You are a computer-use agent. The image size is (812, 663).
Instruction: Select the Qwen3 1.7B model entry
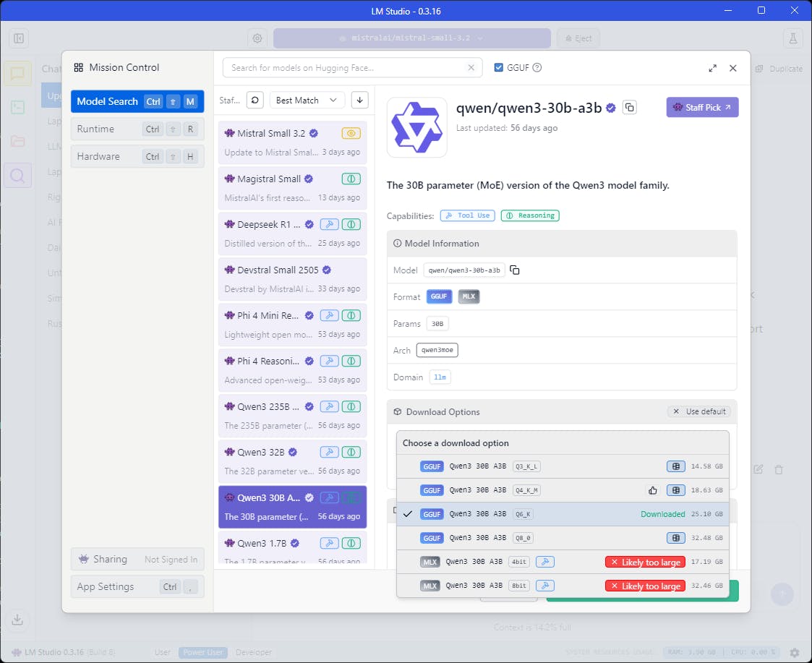tap(293, 547)
